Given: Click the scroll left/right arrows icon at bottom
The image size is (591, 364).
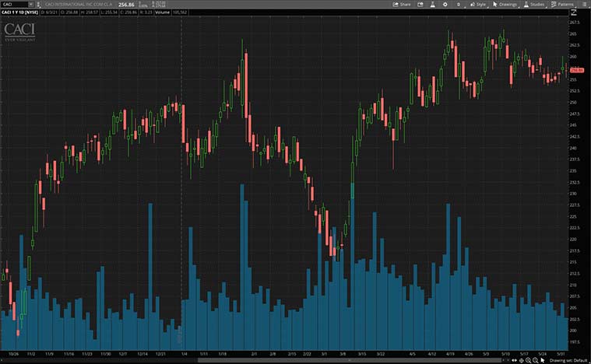Looking at the screenshot, I should click(512, 360).
